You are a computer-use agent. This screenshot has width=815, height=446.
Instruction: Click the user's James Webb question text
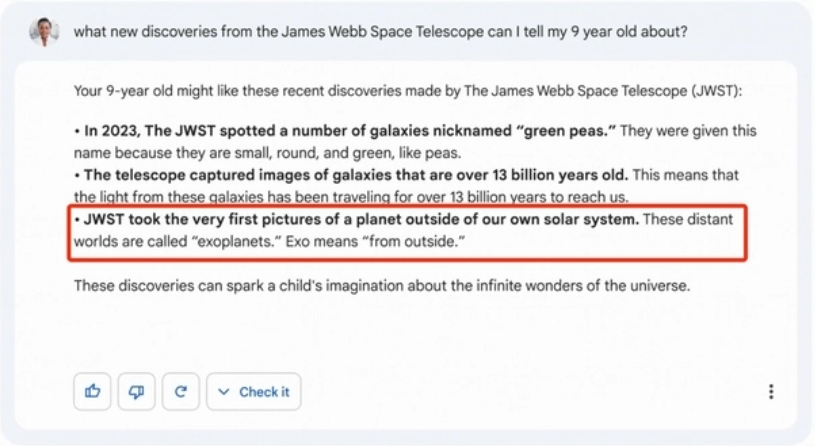[380, 30]
